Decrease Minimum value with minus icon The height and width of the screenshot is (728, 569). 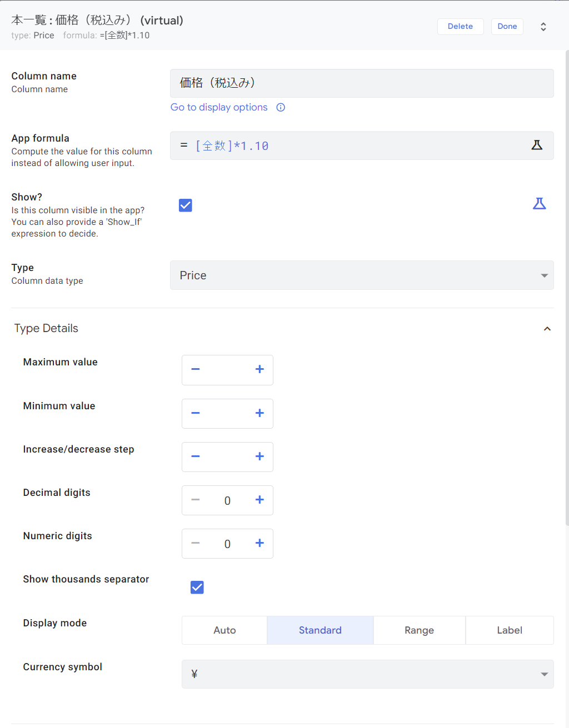[x=196, y=414]
